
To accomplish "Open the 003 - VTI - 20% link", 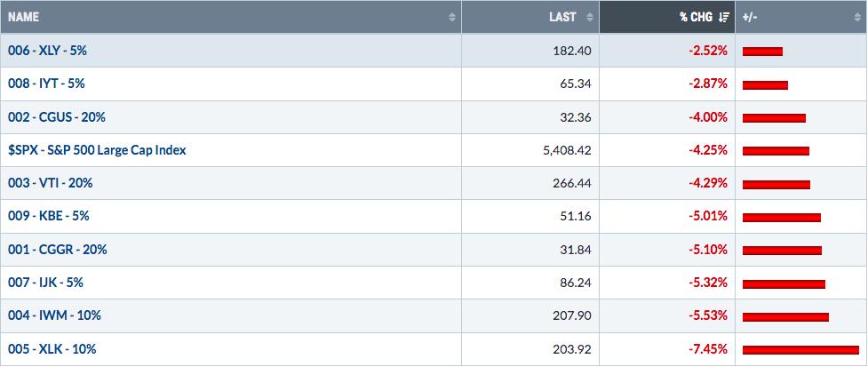I will 50,183.
